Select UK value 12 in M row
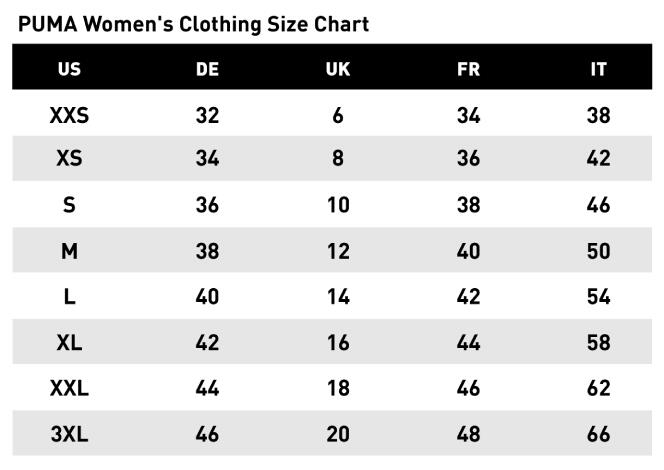 (x=338, y=251)
